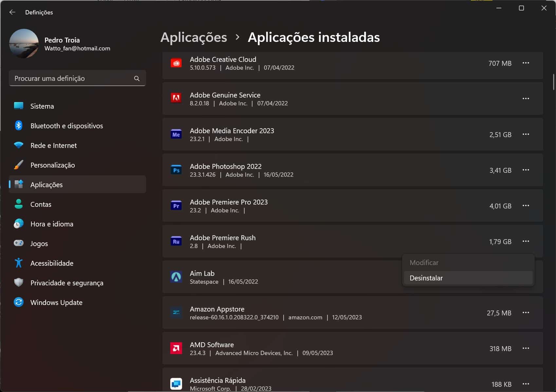556x392 pixels.
Task: Open the Adobe Photoshop 2022 app icon
Action: pyautogui.click(x=176, y=170)
